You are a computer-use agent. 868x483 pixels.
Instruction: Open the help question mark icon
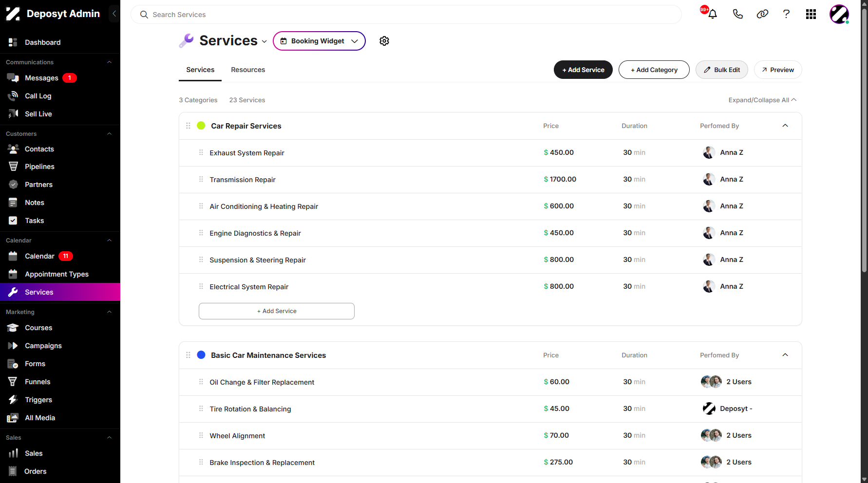tap(786, 14)
